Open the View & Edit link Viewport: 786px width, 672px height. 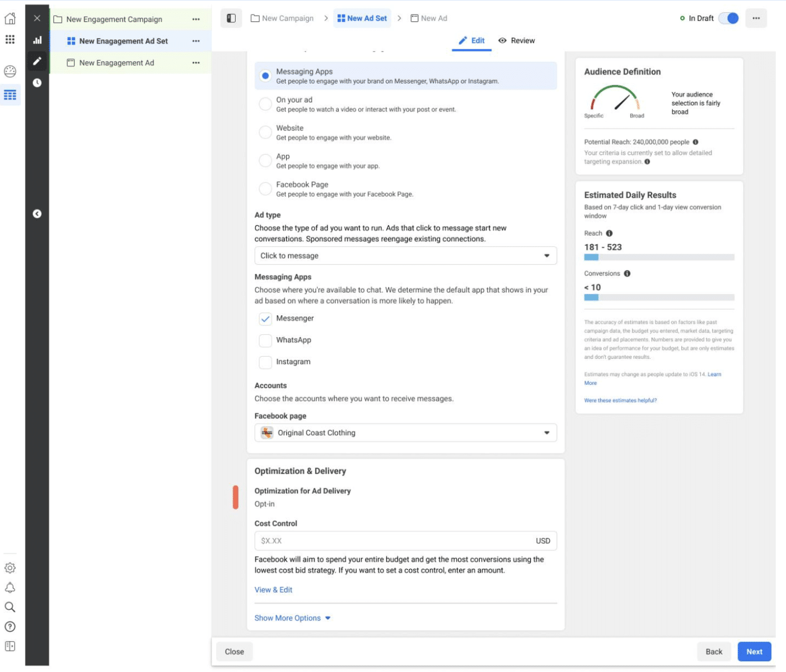pos(273,590)
